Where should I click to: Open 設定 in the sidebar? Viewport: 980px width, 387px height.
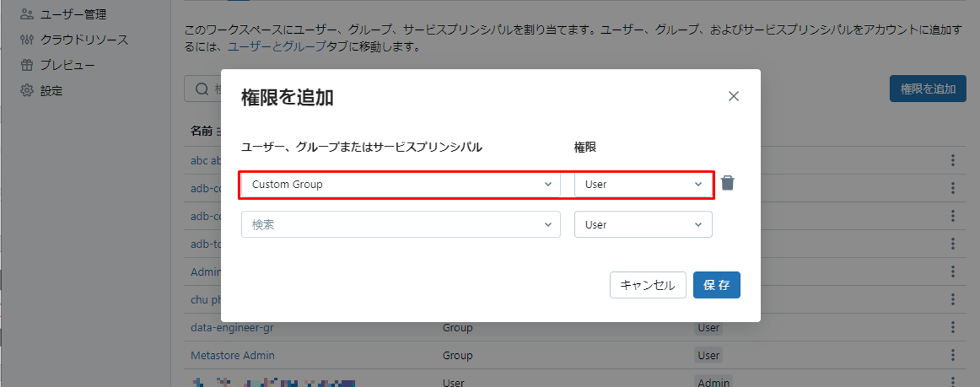[51, 91]
